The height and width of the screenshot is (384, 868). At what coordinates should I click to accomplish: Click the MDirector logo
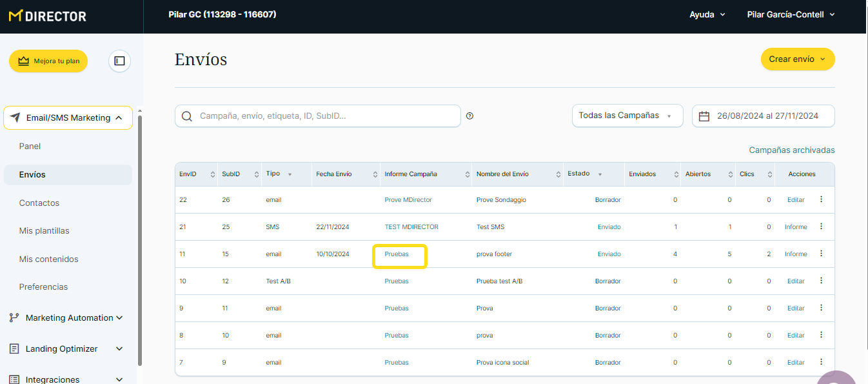tap(48, 16)
